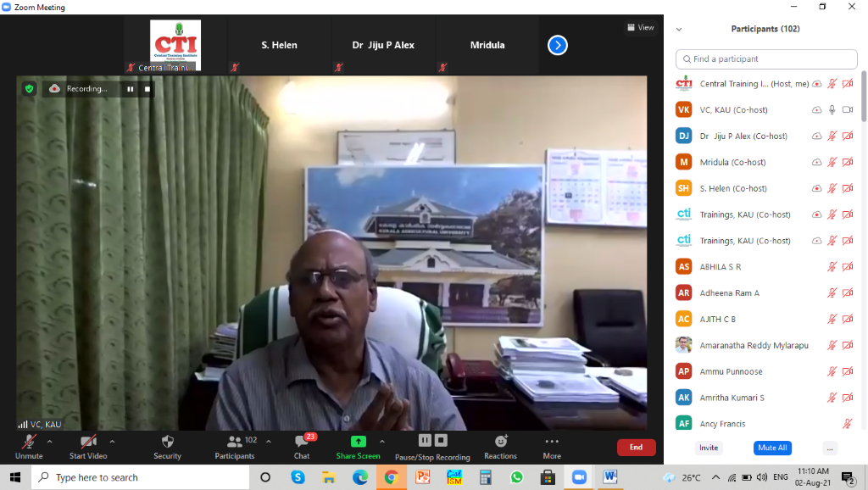Image resolution: width=868 pixels, height=490 pixels.
Task: Pause recording in the Recording indicator
Action: pyautogui.click(x=130, y=88)
